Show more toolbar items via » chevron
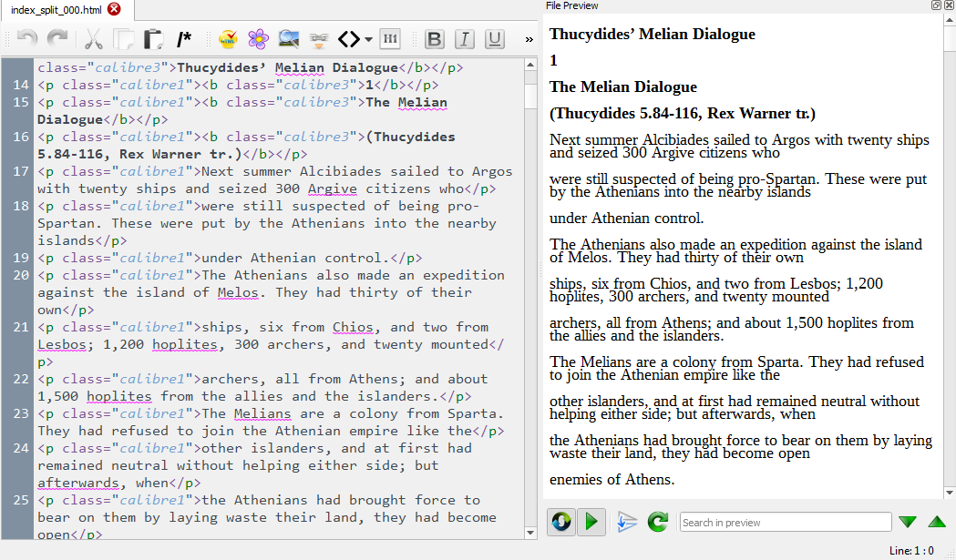This screenshot has width=956, height=560. click(529, 39)
